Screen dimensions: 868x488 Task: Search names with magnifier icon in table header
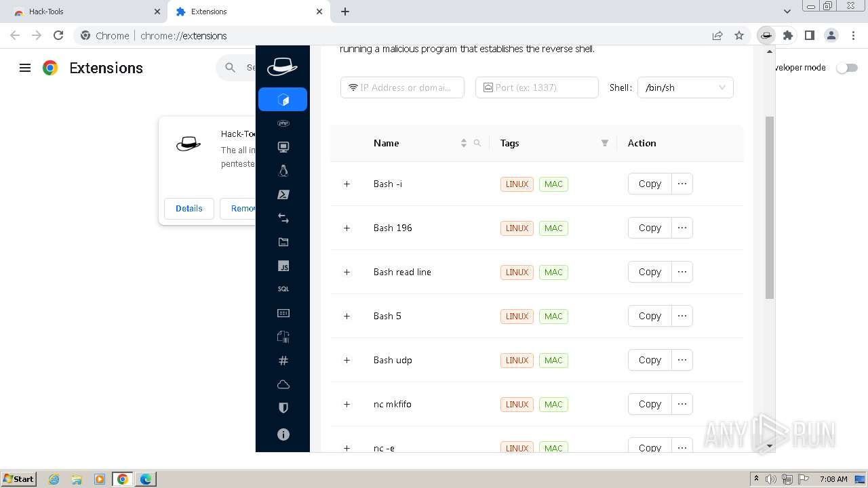point(477,143)
